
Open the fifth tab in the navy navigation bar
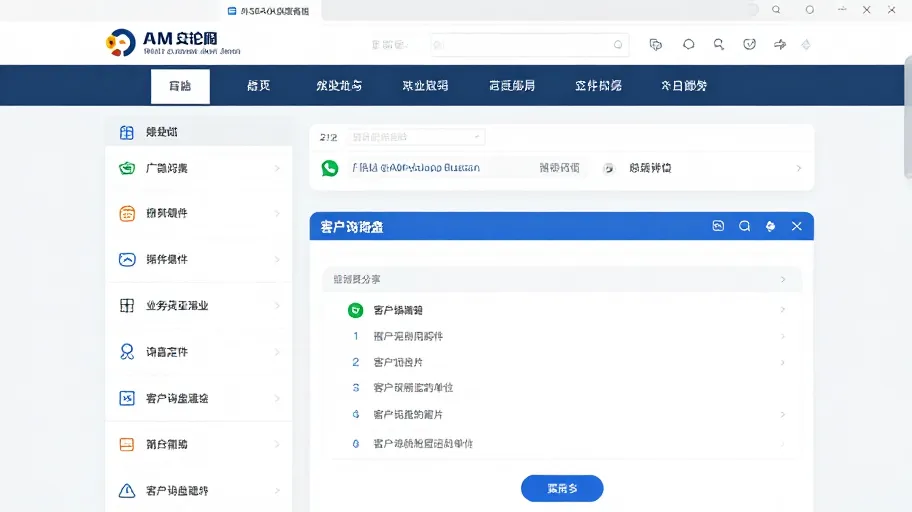click(512, 86)
